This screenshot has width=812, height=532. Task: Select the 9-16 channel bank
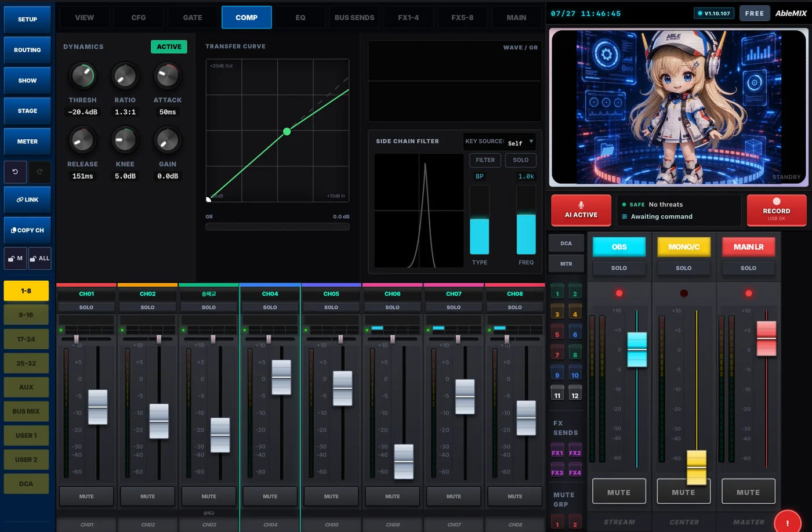26,315
